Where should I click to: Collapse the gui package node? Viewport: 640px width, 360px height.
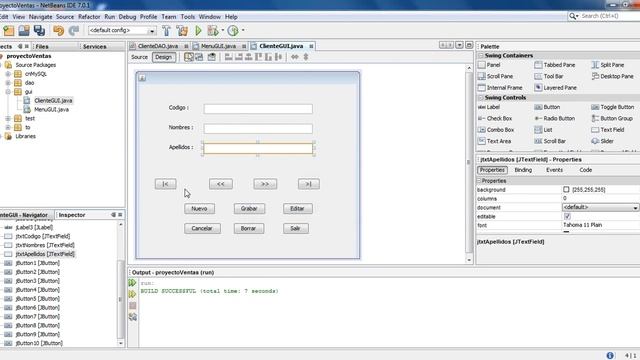pyautogui.click(x=8, y=92)
